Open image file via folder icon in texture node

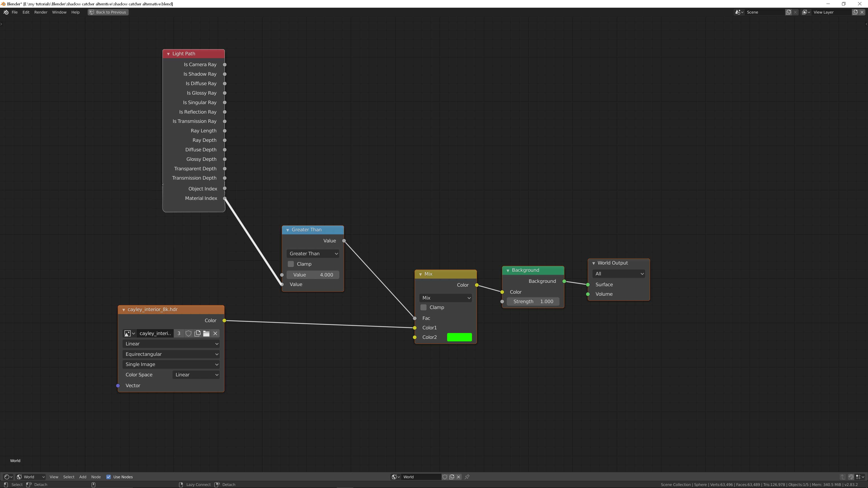point(206,333)
